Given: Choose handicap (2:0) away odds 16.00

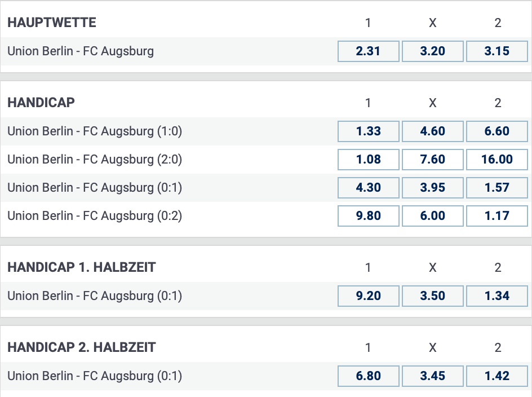Looking at the screenshot, I should [x=497, y=160].
